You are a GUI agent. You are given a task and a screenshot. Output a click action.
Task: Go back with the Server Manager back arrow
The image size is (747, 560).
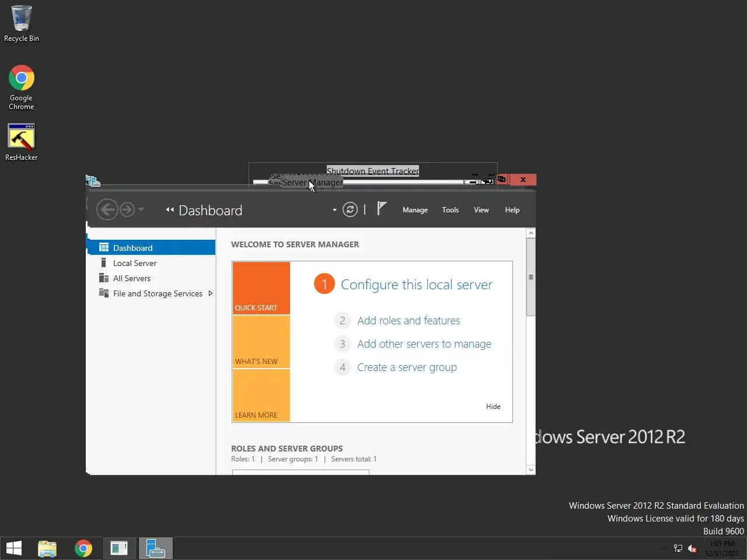point(107,209)
